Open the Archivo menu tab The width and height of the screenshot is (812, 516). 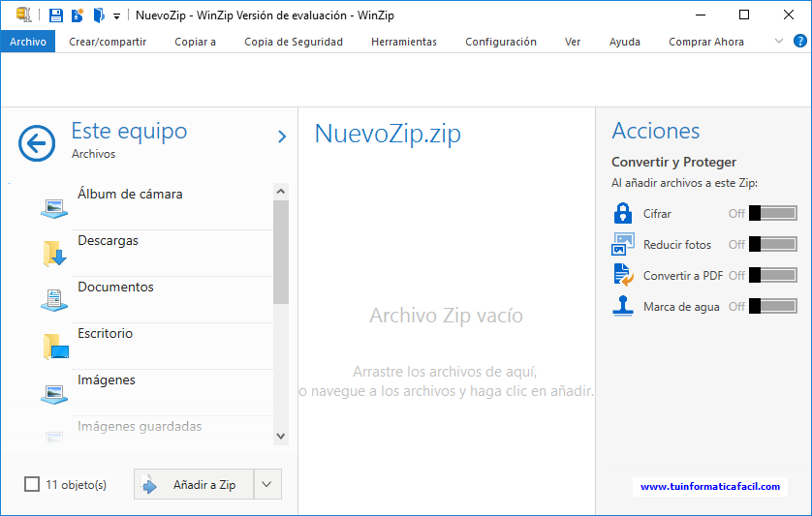click(x=28, y=42)
